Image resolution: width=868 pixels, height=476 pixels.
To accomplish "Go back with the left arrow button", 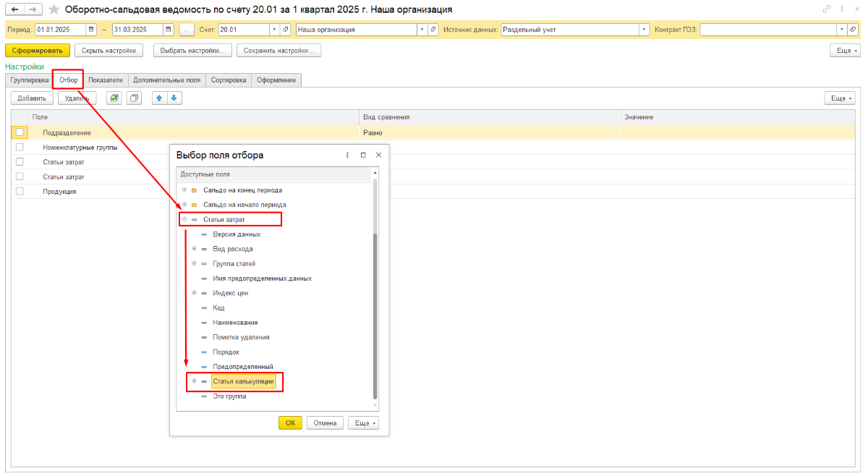I will (x=15, y=9).
